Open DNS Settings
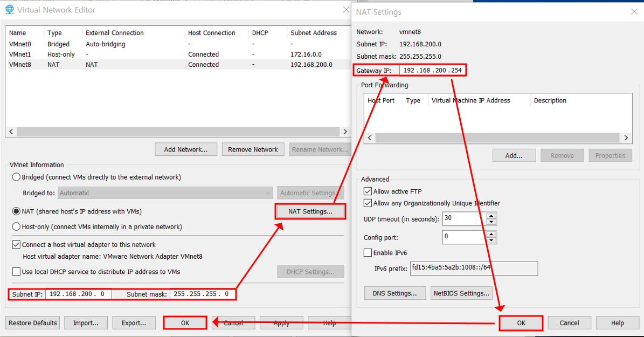644x337 pixels. (x=394, y=293)
